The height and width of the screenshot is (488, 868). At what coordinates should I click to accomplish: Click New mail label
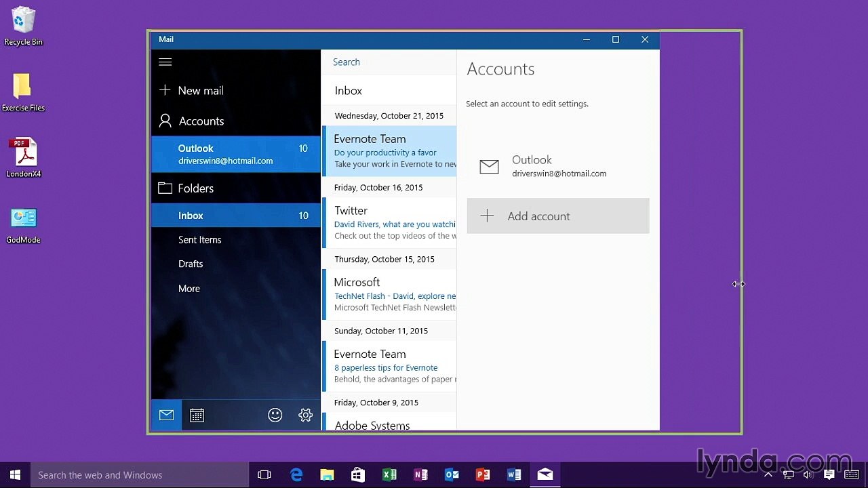click(201, 90)
